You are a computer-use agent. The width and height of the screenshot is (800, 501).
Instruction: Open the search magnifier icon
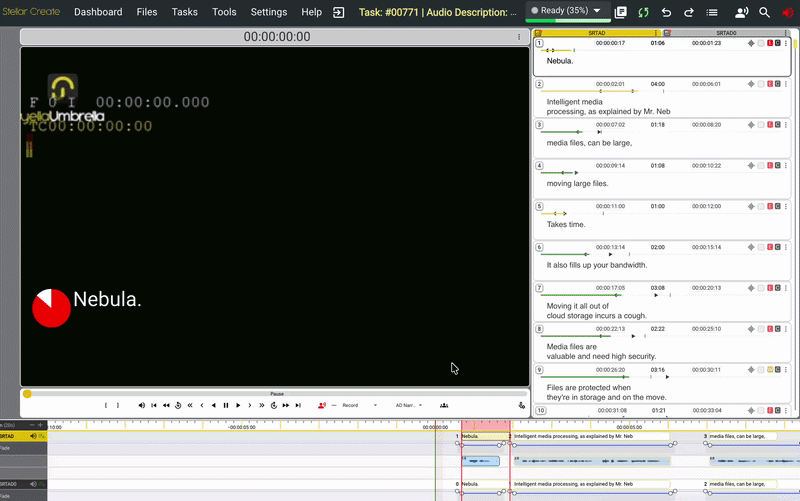click(764, 12)
